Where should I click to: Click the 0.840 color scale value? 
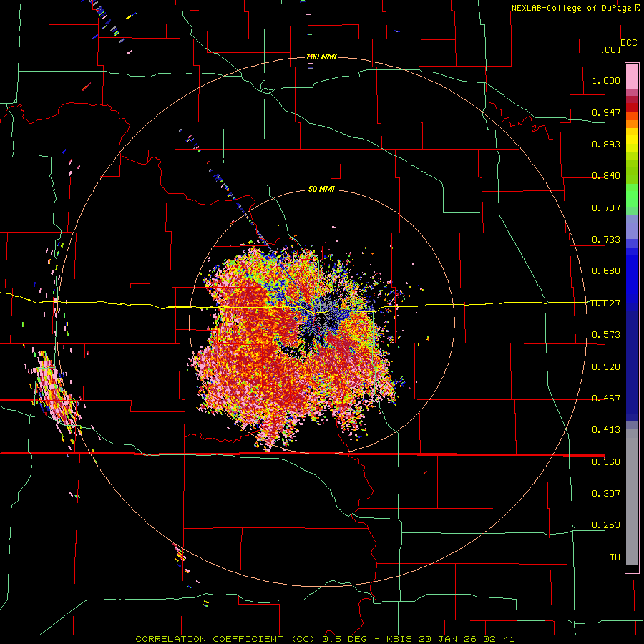606,176
